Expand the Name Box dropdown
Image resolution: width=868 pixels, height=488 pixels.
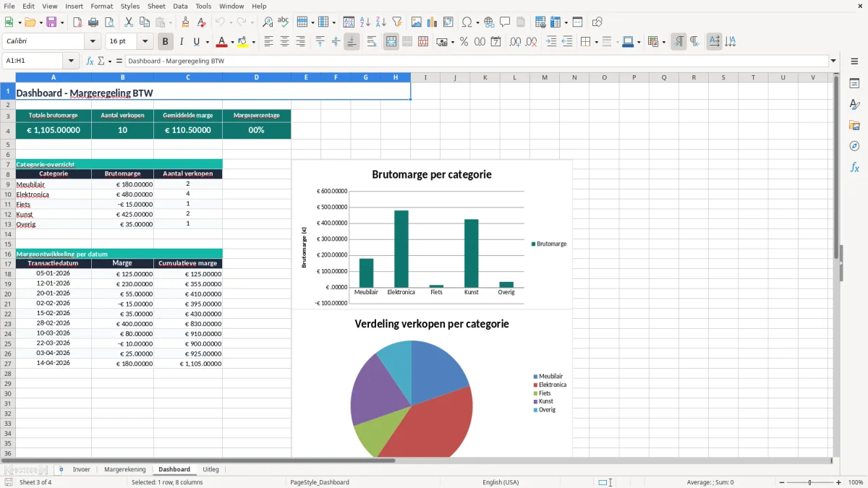coord(71,61)
